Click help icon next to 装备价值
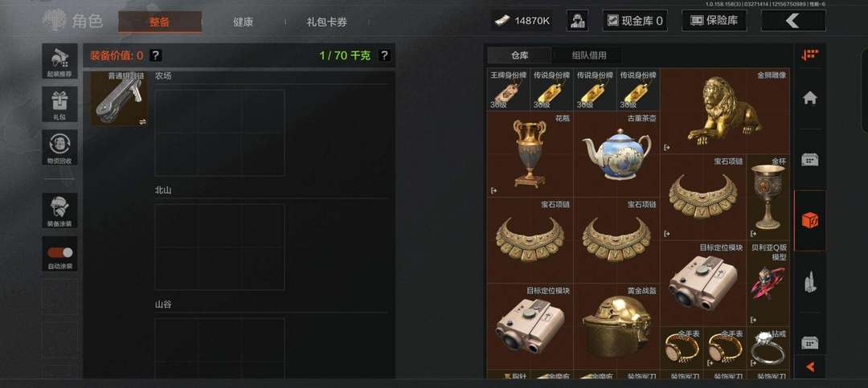Image resolution: width=868 pixels, height=388 pixels. coord(156,55)
